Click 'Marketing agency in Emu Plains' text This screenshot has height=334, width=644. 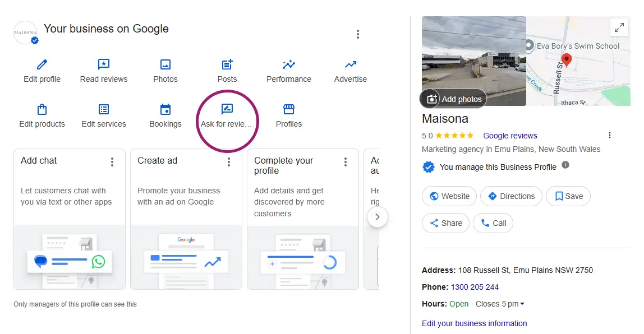[x=511, y=150]
